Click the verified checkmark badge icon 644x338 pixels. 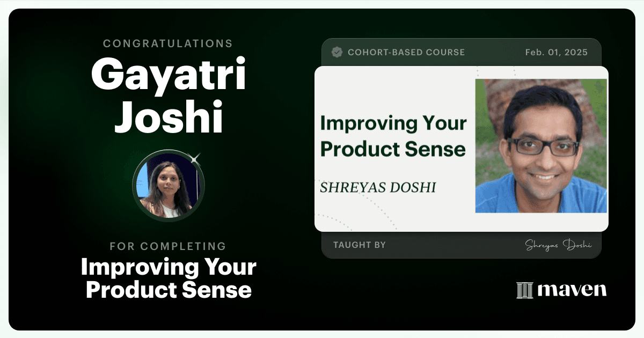pyautogui.click(x=337, y=53)
